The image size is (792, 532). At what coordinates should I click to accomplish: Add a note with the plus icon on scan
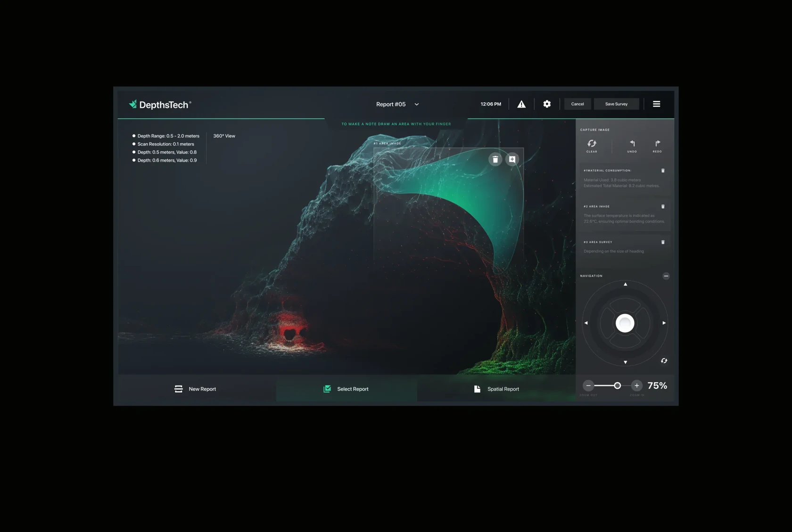pos(512,159)
